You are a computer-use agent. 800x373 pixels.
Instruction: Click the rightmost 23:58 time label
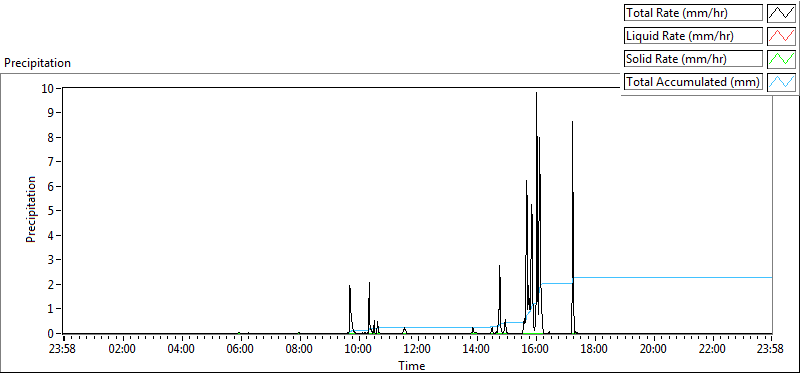point(771,350)
